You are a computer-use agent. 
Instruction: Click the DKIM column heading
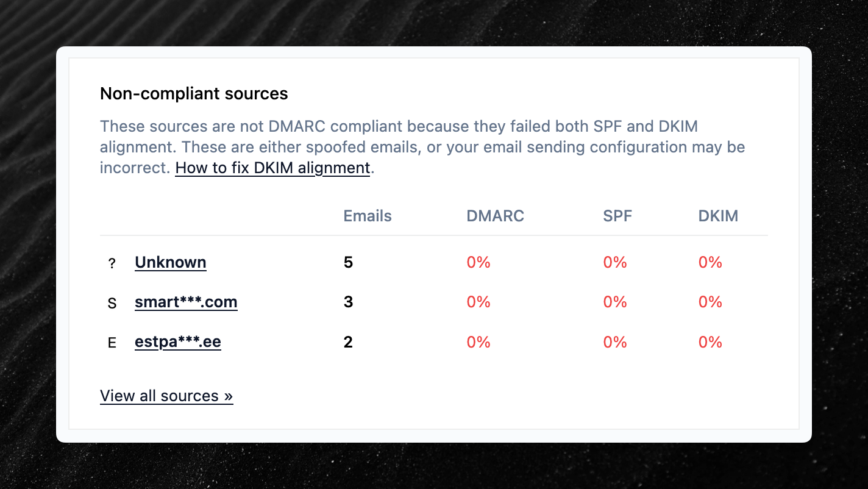718,216
